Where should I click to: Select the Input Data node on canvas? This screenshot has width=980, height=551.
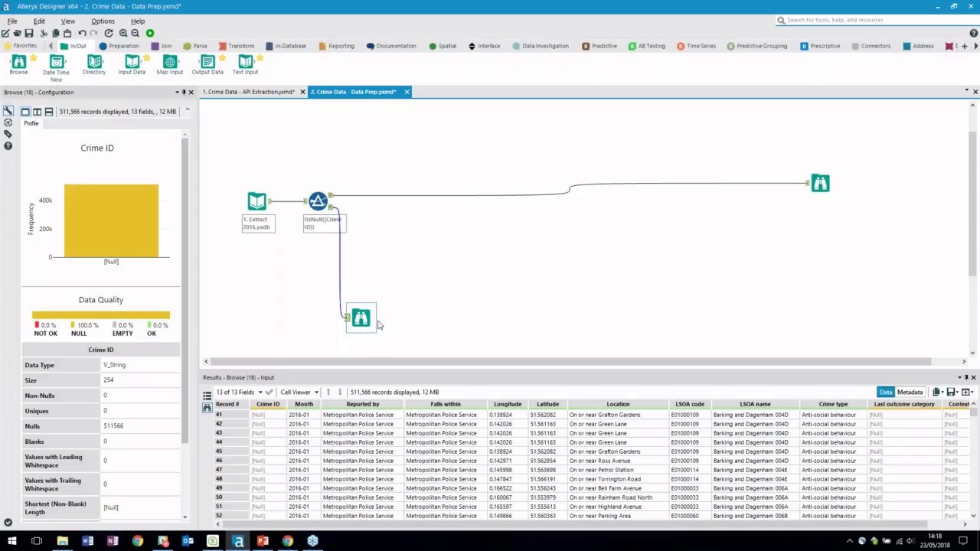pos(256,201)
